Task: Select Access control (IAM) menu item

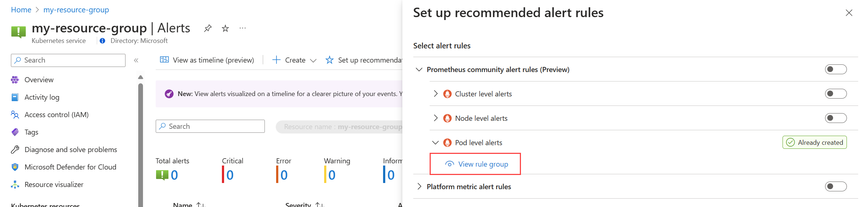Action: click(x=56, y=115)
